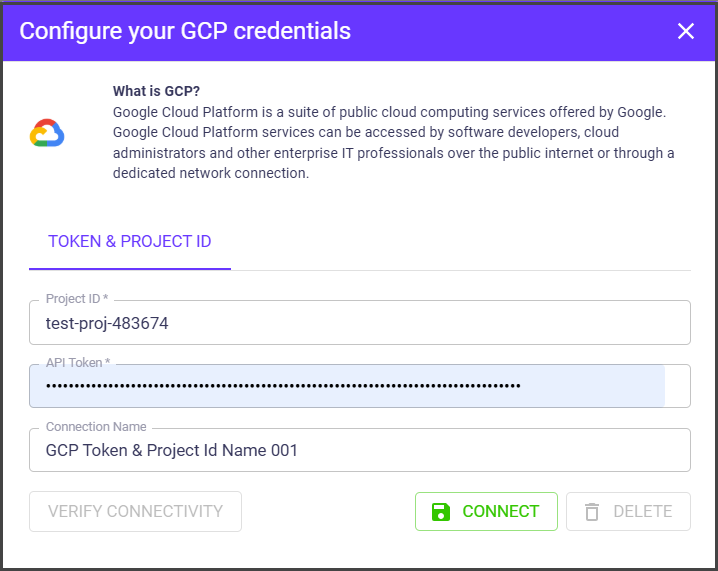Click the "Project ID *" field label

(77, 299)
